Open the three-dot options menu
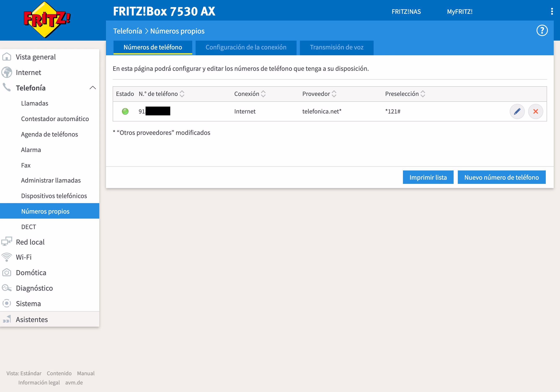 (x=552, y=12)
